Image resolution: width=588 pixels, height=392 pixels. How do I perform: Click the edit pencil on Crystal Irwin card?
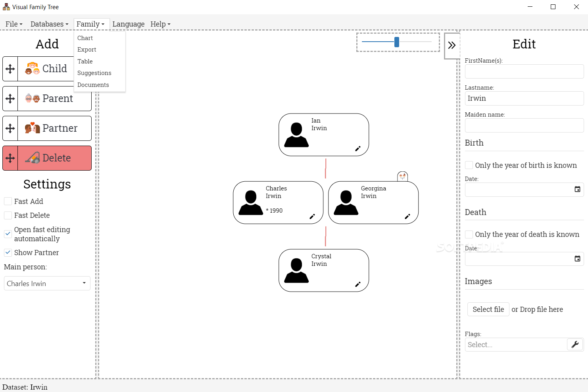tap(358, 284)
